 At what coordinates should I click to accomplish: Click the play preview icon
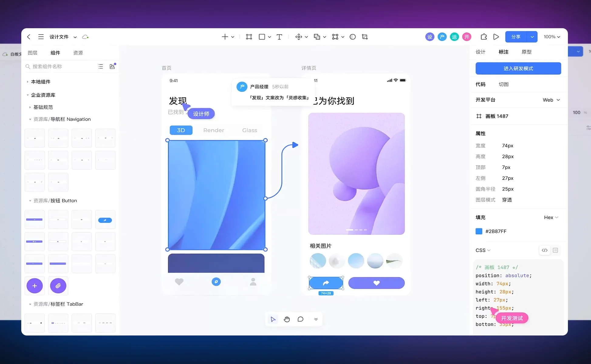click(496, 37)
